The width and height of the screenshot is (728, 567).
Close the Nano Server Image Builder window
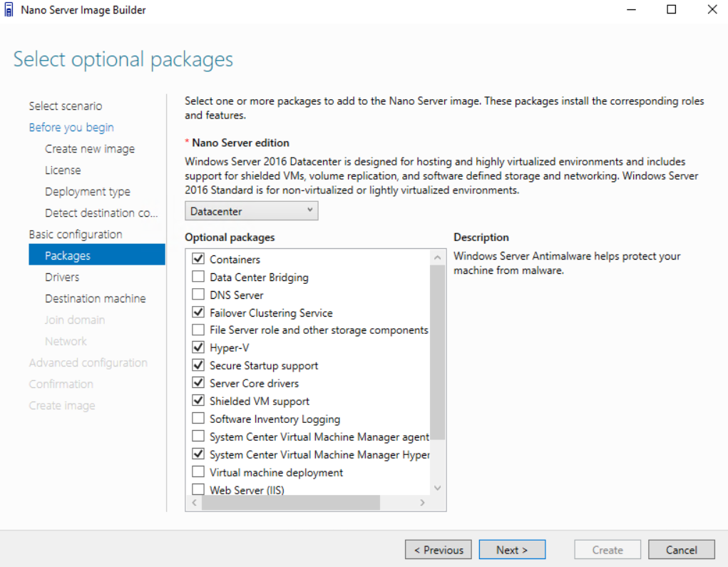pos(712,10)
